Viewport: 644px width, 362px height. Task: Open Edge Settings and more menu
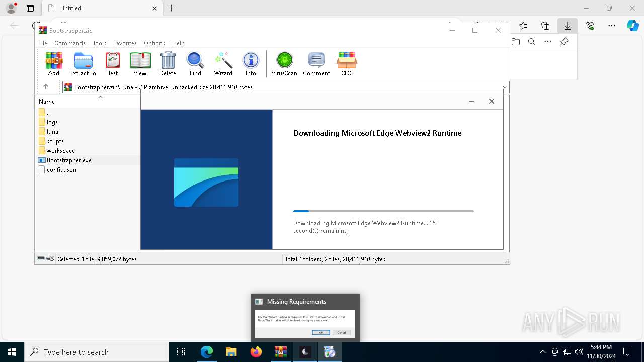(x=612, y=26)
